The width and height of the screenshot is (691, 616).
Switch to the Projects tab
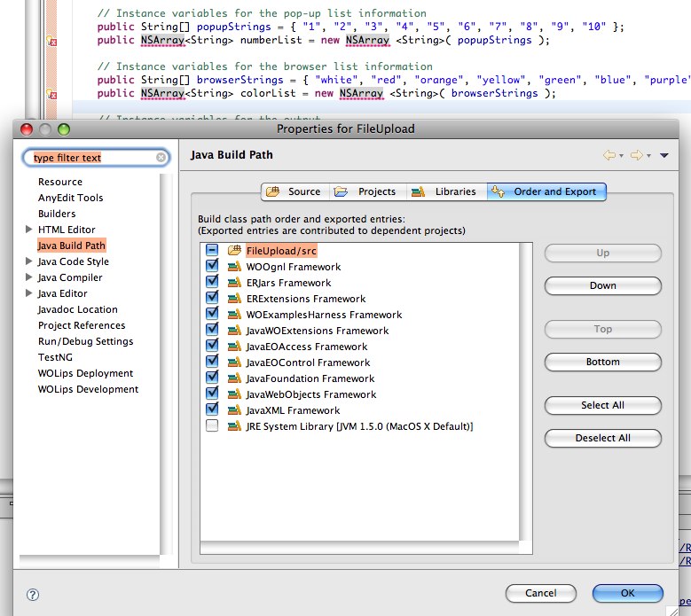pos(367,191)
